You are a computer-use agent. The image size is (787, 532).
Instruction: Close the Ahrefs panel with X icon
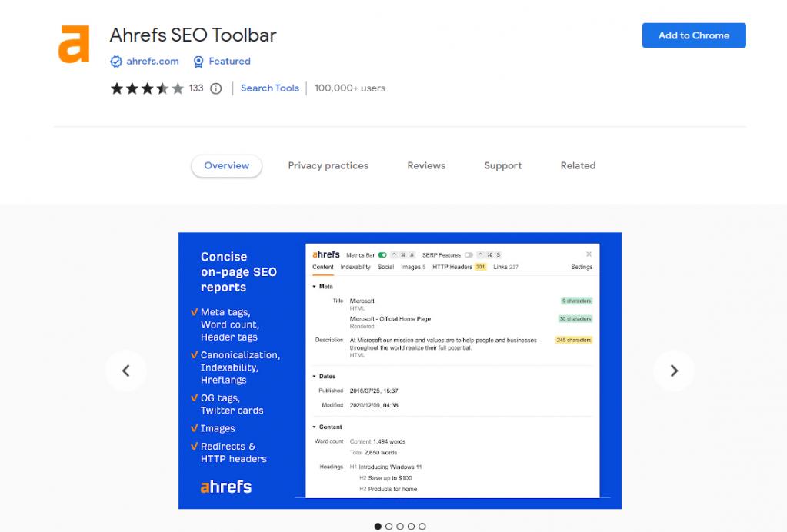click(589, 254)
